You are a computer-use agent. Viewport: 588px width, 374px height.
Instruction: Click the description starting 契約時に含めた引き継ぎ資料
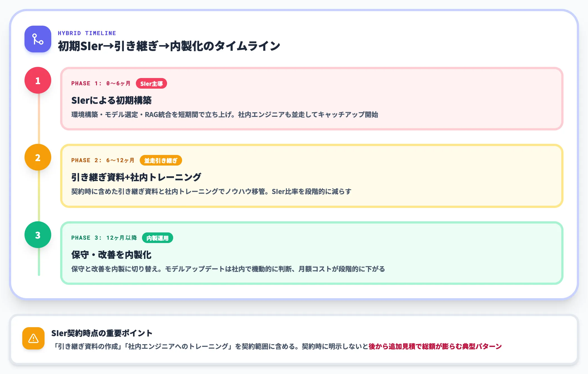pos(211,191)
